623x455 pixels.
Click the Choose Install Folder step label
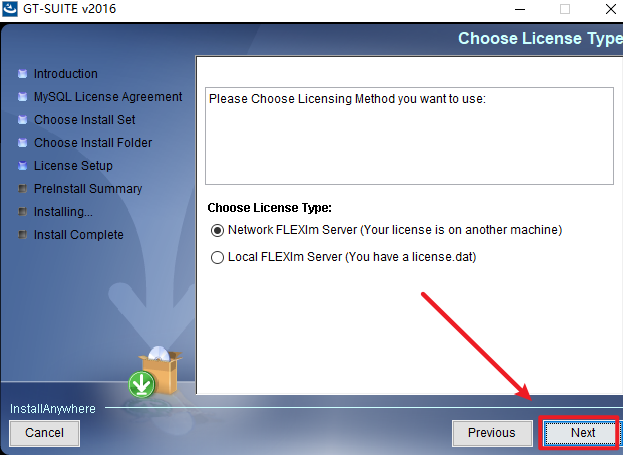click(93, 143)
